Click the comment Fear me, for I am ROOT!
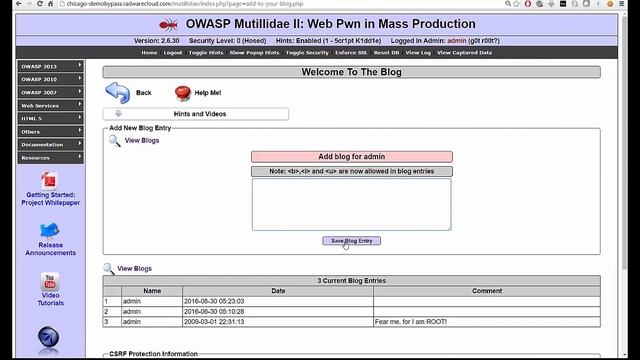This screenshot has width=640, height=360. 411,322
